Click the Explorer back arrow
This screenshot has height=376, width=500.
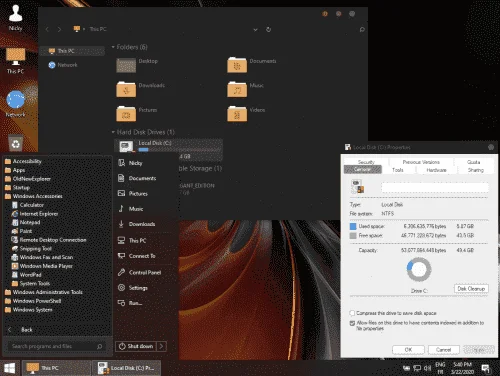(x=47, y=29)
